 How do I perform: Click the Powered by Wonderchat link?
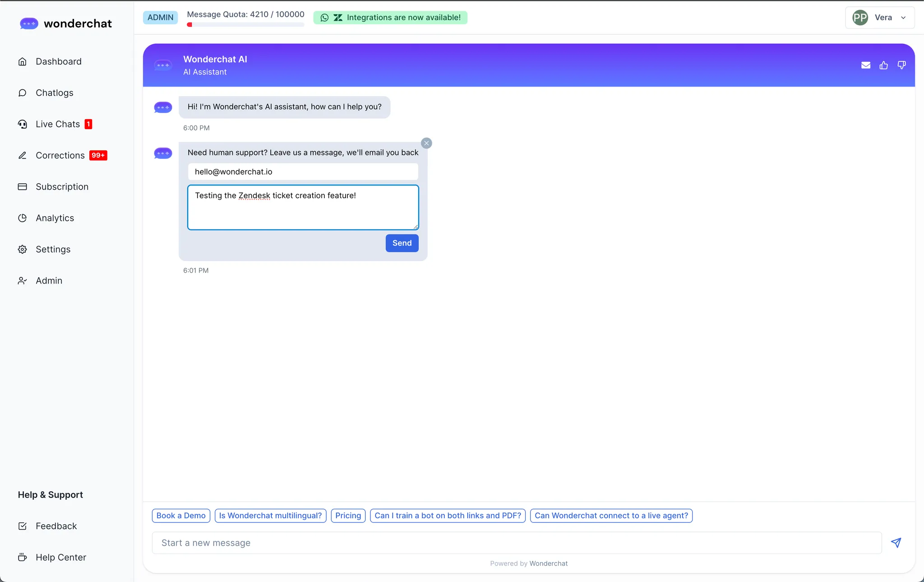point(548,563)
